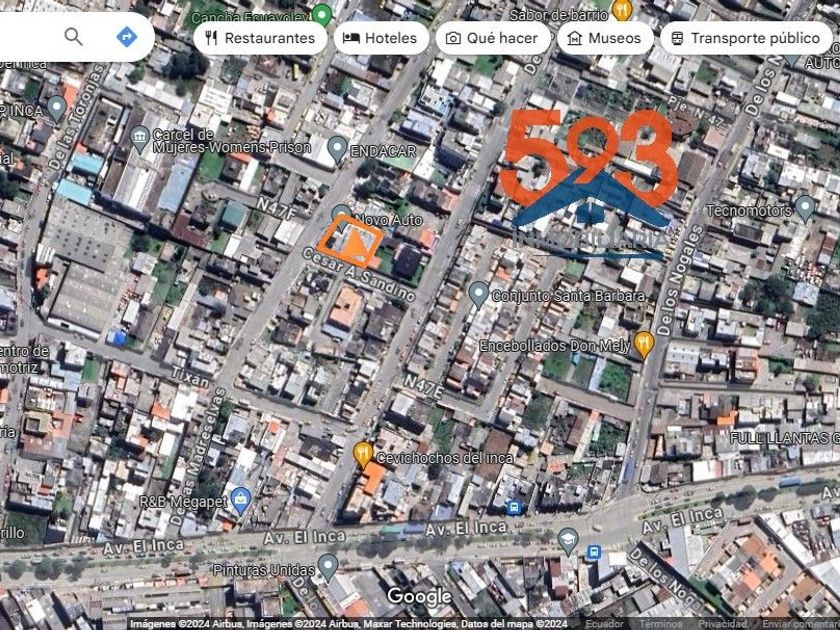Click the N47F street label
The image size is (840, 630).
(x=276, y=208)
